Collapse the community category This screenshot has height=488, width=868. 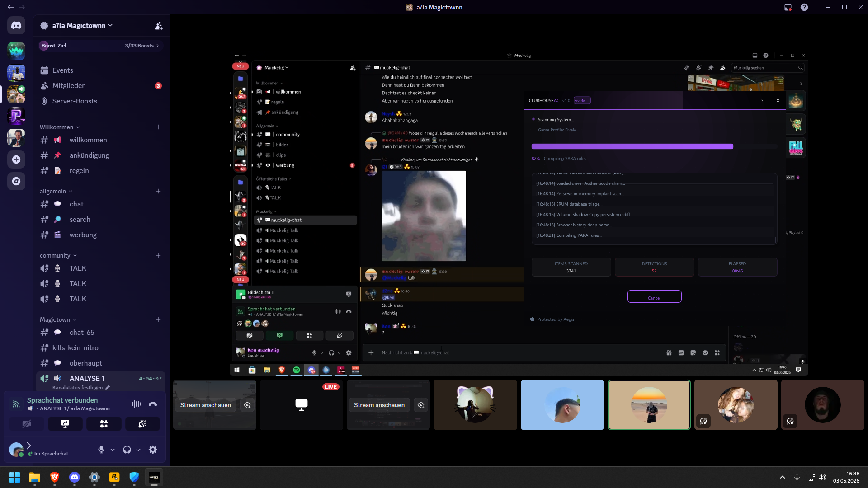coord(58,256)
